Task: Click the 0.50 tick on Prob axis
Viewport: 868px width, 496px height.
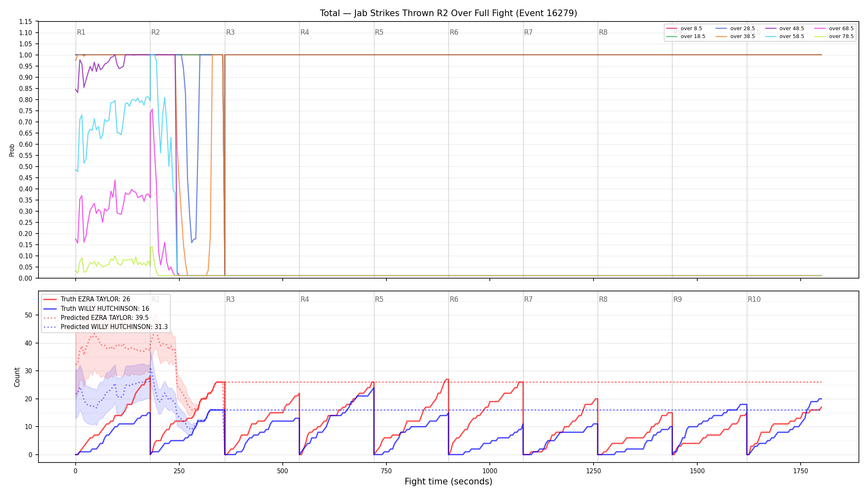Action: pyautogui.click(x=25, y=167)
